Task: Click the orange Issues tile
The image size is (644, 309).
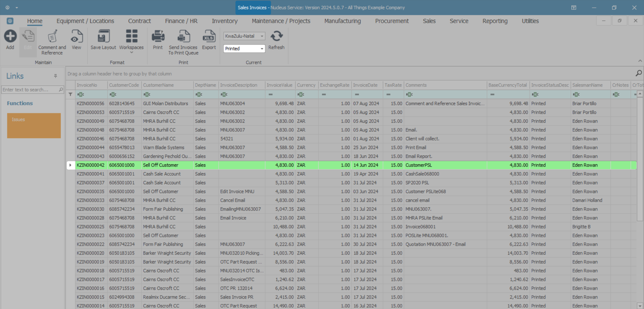Action: coord(34,126)
